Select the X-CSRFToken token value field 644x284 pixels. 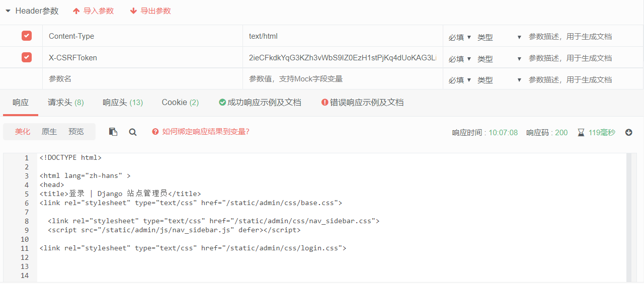point(343,57)
